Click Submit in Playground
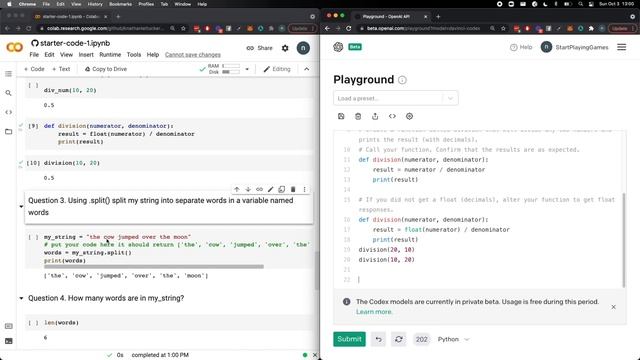The image size is (640, 360). [x=349, y=339]
